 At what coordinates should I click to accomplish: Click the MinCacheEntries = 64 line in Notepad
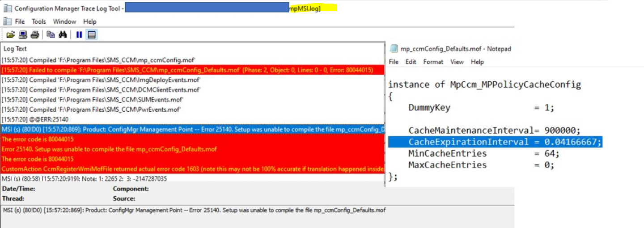click(484, 153)
